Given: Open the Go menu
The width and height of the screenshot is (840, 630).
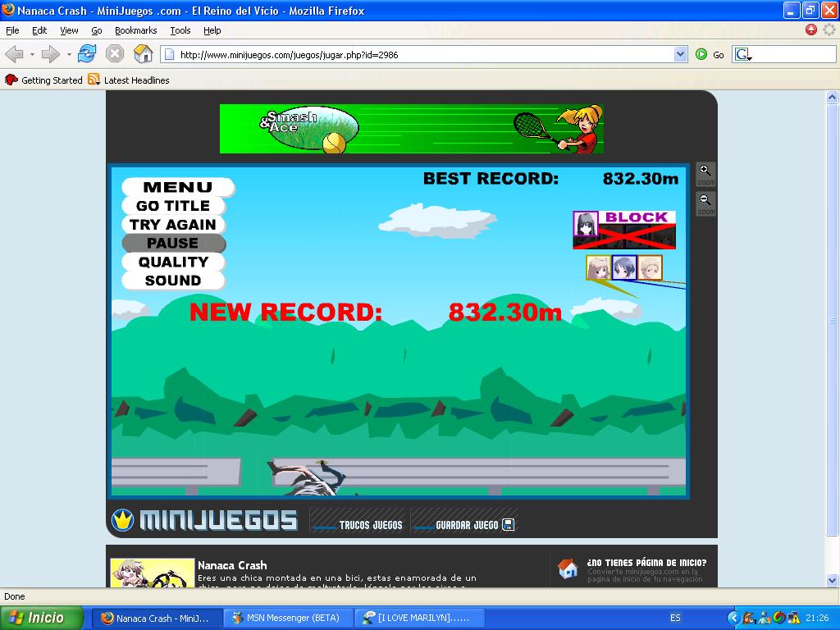Looking at the screenshot, I should coord(97,30).
